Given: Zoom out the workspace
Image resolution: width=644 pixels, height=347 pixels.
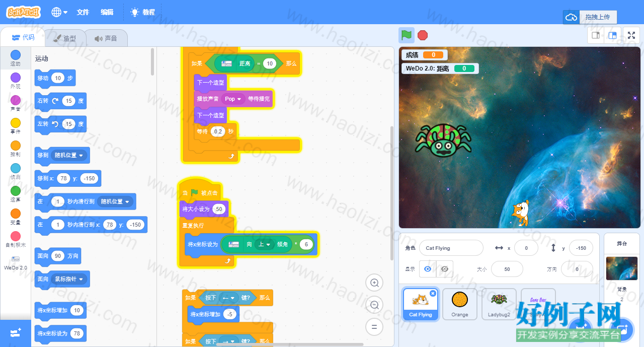Looking at the screenshot, I should [374, 305].
